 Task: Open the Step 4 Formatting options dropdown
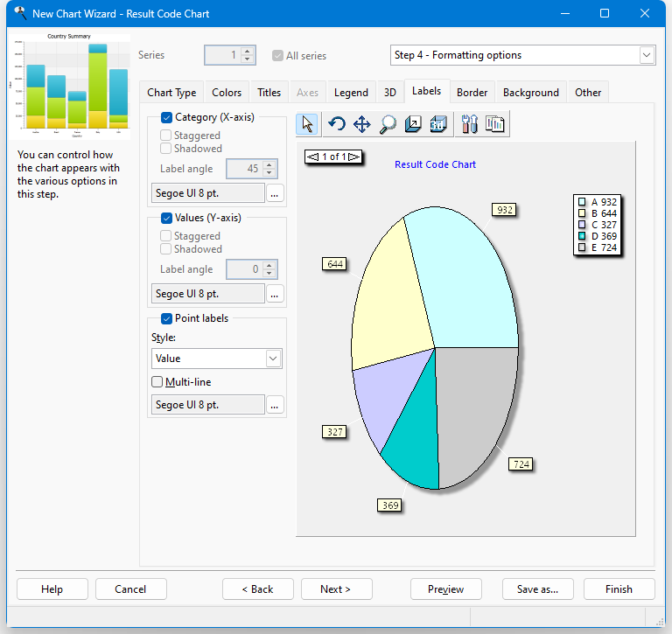coord(647,55)
